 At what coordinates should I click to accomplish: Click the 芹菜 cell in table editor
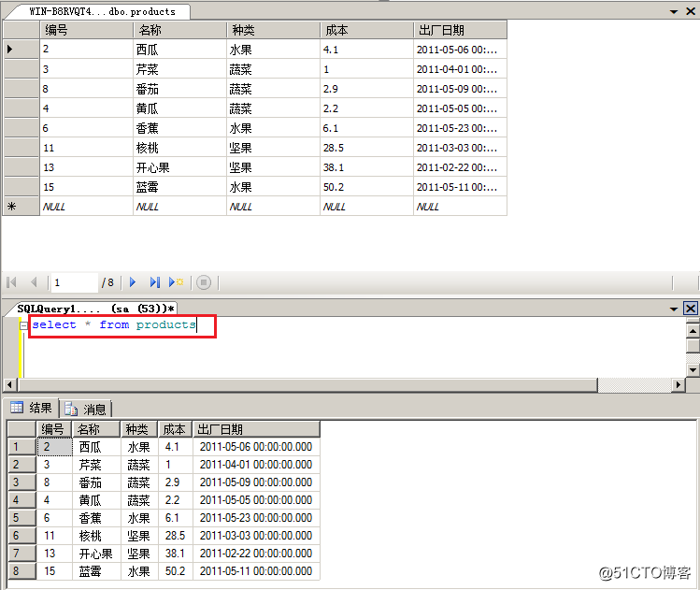pyautogui.click(x=180, y=69)
